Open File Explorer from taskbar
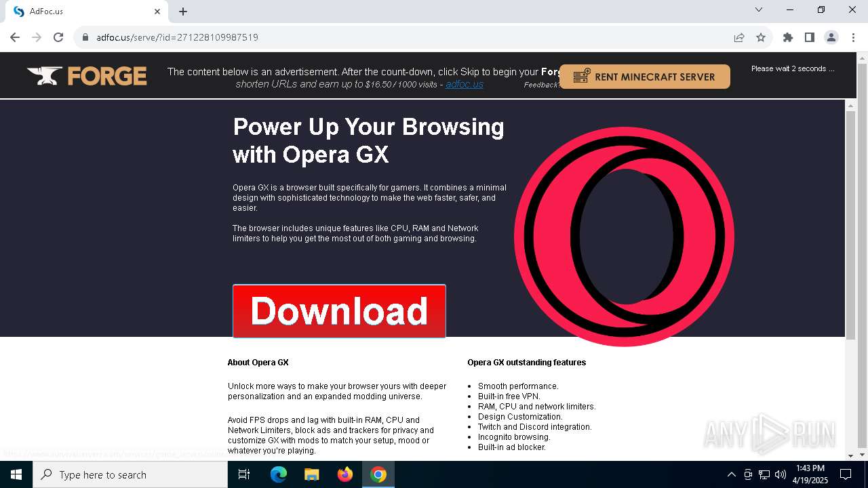868x488 pixels. pyautogui.click(x=312, y=474)
